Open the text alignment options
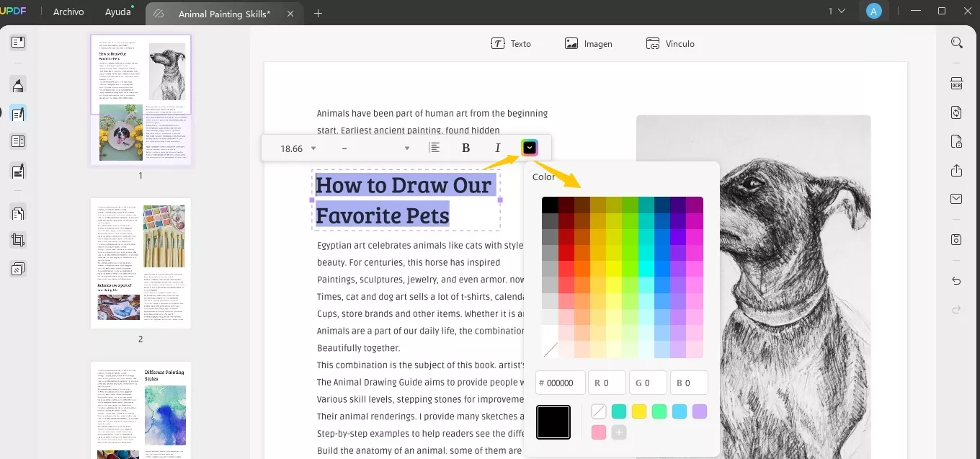 pyautogui.click(x=435, y=148)
